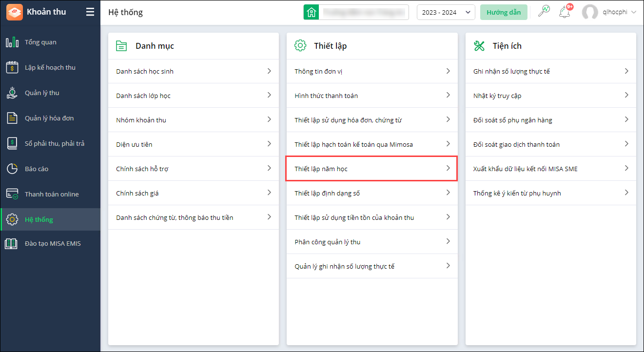Click the user avatar picture
The image size is (644, 352).
pyautogui.click(x=590, y=13)
